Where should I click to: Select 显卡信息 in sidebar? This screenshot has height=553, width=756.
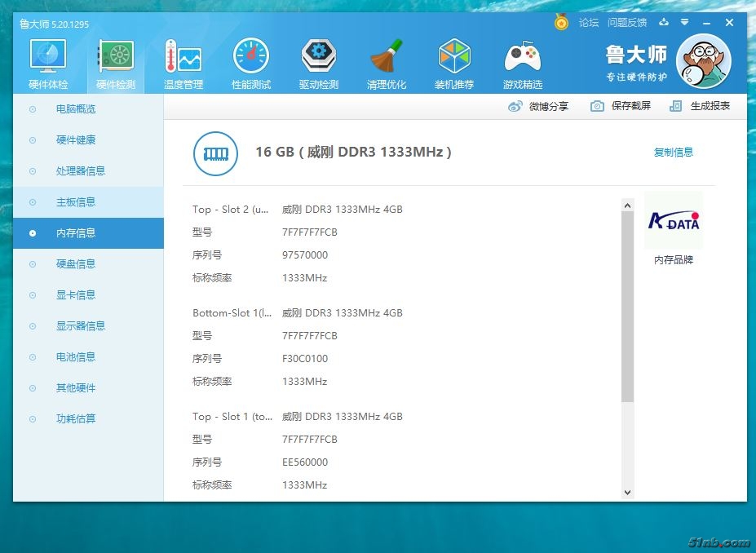[x=88, y=295]
